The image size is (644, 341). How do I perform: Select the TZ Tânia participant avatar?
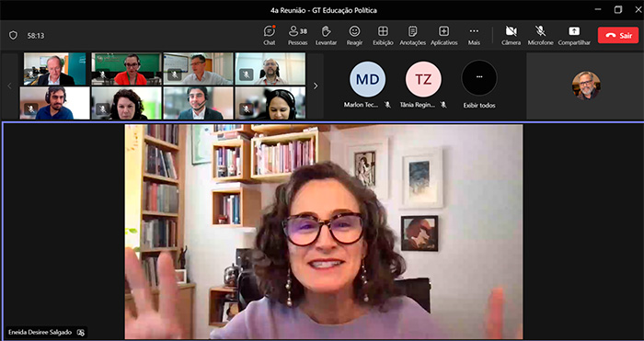tap(423, 79)
